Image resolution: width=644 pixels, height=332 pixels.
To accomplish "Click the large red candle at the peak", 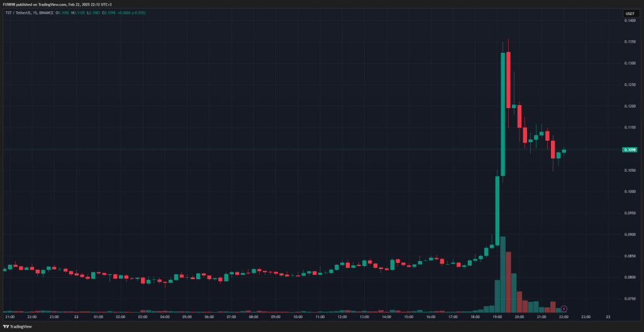I will click(508, 80).
